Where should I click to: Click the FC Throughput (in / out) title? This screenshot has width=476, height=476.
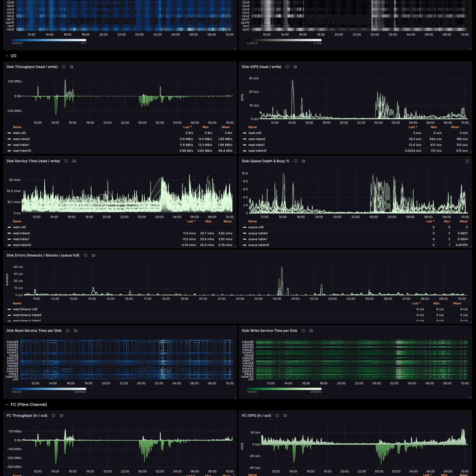[x=27, y=416]
